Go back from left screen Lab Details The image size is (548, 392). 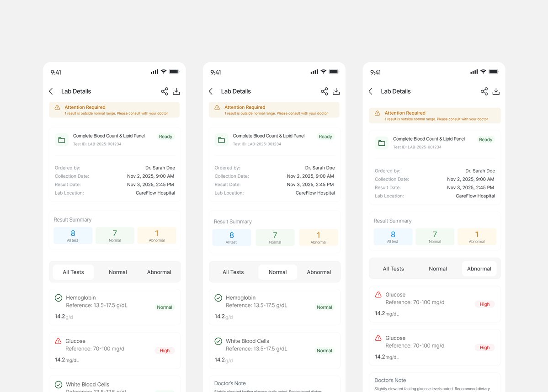coord(51,91)
